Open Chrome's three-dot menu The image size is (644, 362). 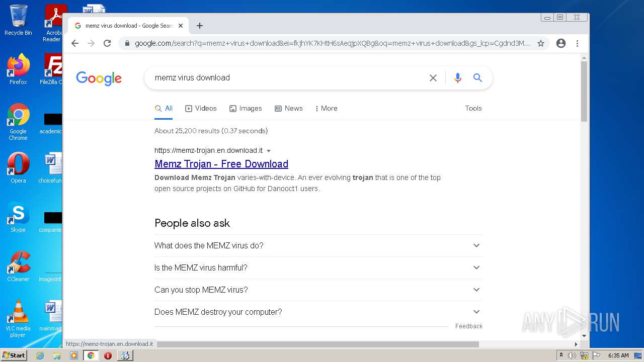[x=578, y=43]
